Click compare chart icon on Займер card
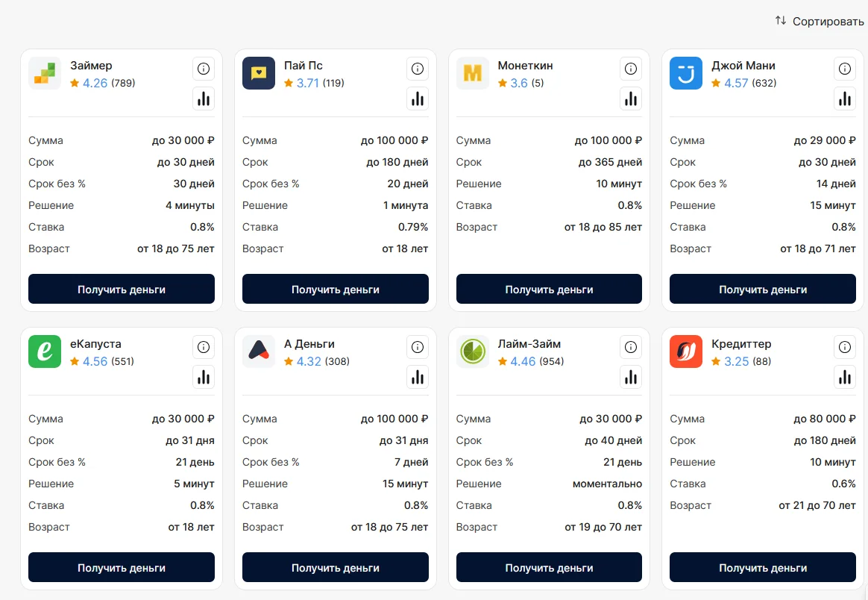The height and width of the screenshot is (600, 868). 204,99
